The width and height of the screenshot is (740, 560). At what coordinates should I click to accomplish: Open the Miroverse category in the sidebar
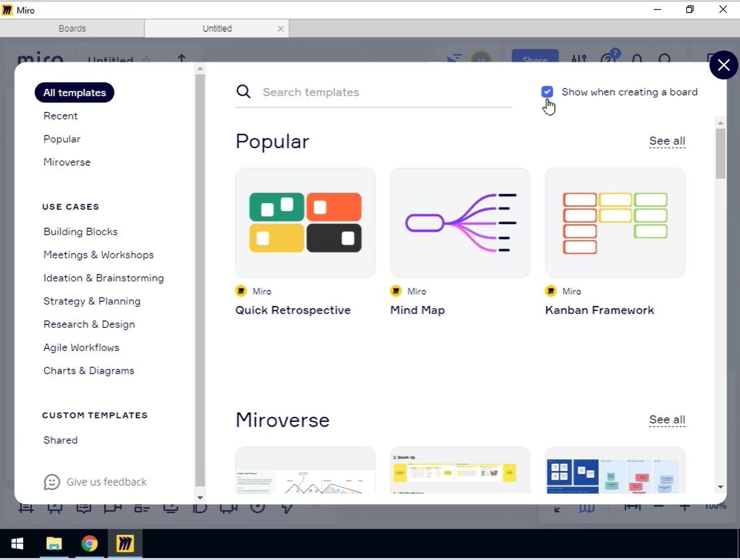coord(67,162)
